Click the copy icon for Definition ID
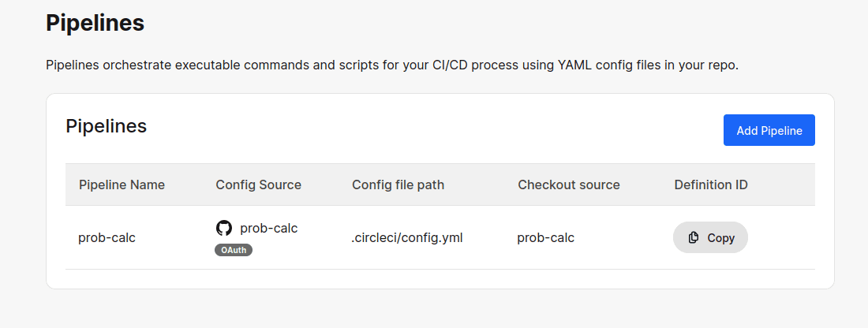Image resolution: width=868 pixels, height=328 pixels. [x=694, y=237]
